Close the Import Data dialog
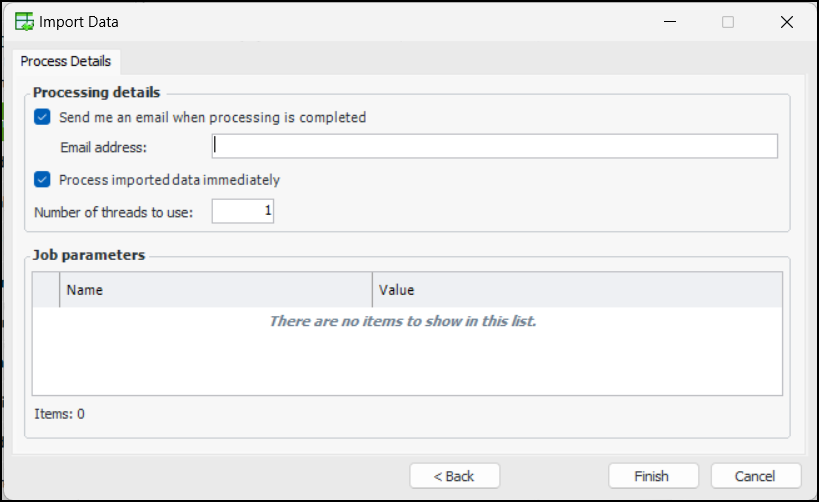 [x=784, y=22]
